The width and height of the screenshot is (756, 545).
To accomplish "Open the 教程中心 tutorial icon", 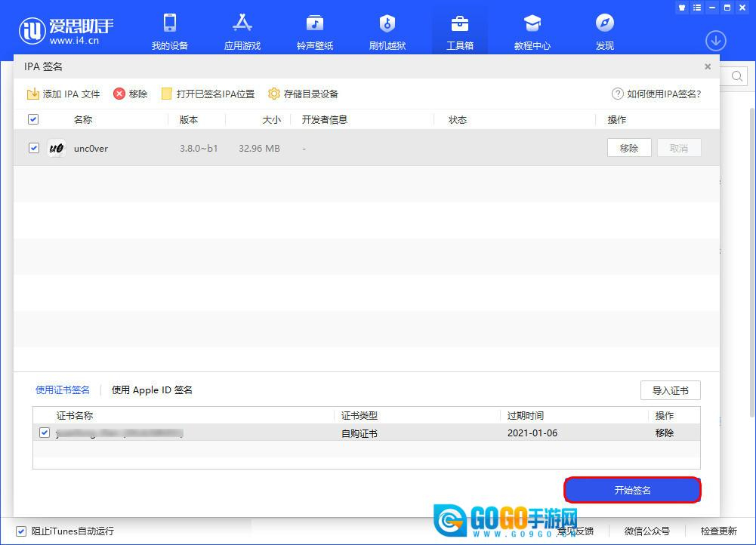I will 532,23.
